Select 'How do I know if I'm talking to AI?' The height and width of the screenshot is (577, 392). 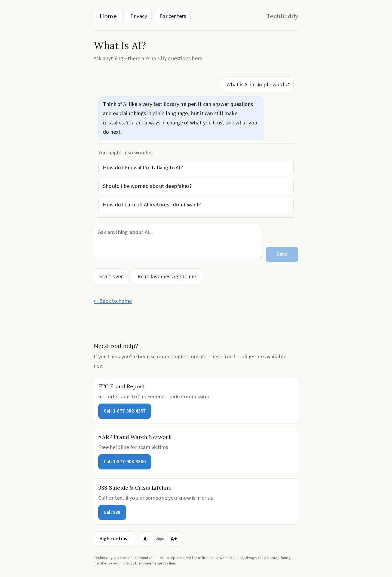[196, 168]
